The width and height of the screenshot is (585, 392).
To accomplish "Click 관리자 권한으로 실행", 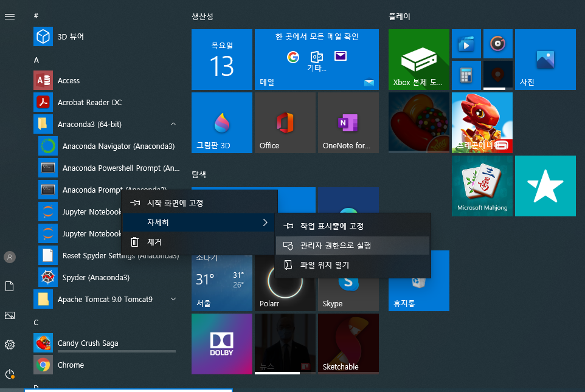I will tap(353, 246).
